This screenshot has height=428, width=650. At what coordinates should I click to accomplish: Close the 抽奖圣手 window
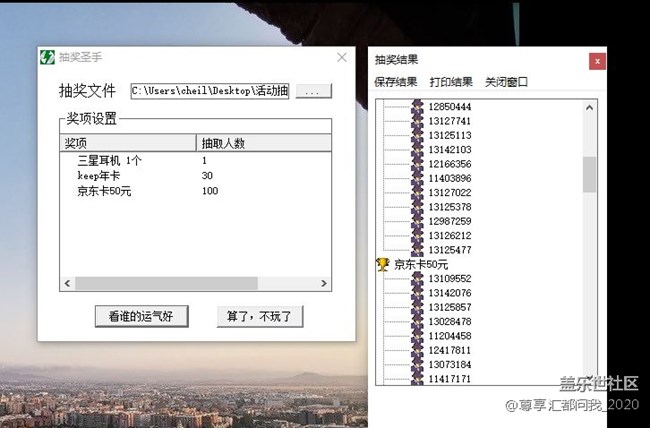(x=342, y=57)
